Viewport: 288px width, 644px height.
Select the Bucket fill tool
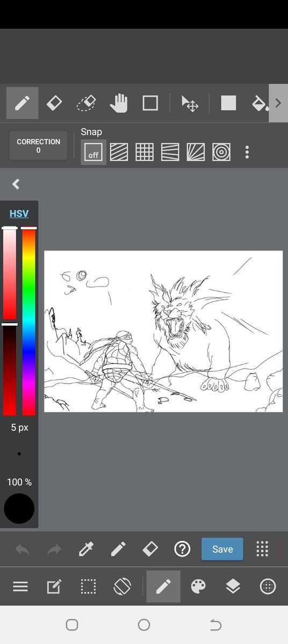point(260,103)
